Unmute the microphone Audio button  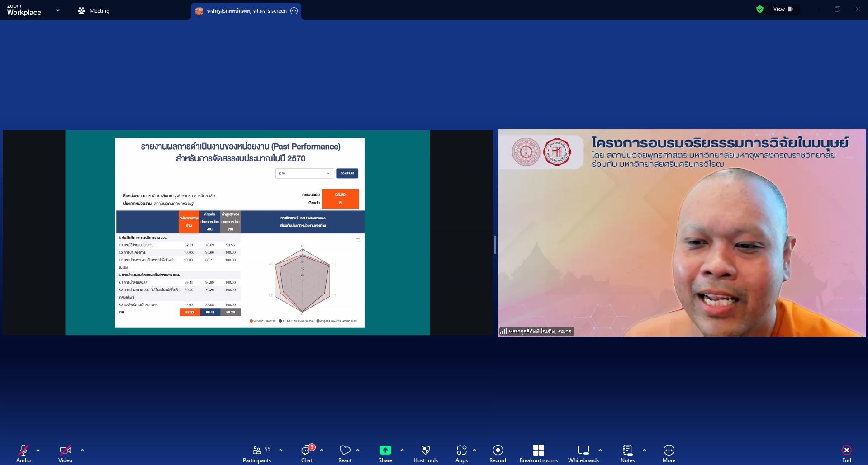[x=24, y=453]
